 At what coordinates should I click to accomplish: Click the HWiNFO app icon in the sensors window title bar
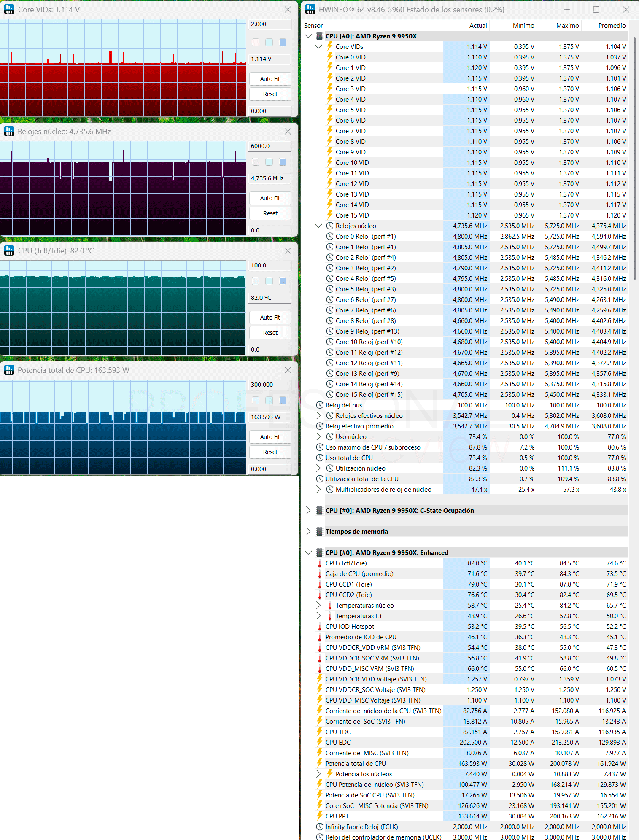310,9
